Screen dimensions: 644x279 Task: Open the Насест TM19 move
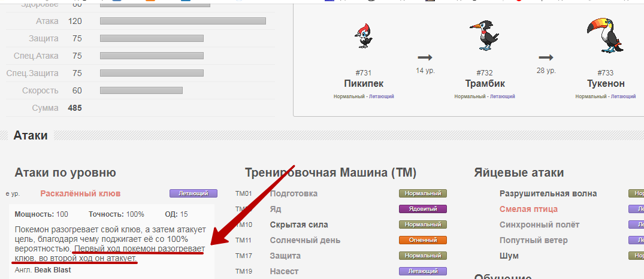click(284, 272)
